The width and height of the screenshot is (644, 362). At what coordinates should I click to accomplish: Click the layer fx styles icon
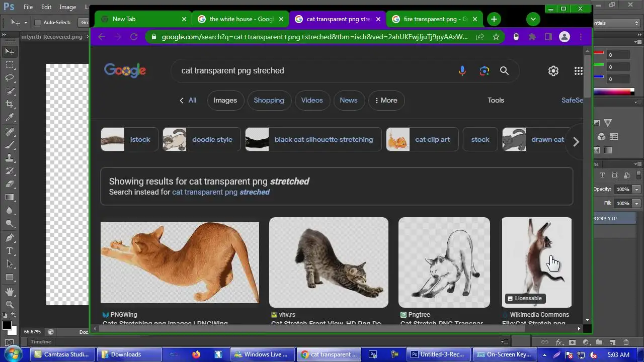pyautogui.click(x=558, y=342)
